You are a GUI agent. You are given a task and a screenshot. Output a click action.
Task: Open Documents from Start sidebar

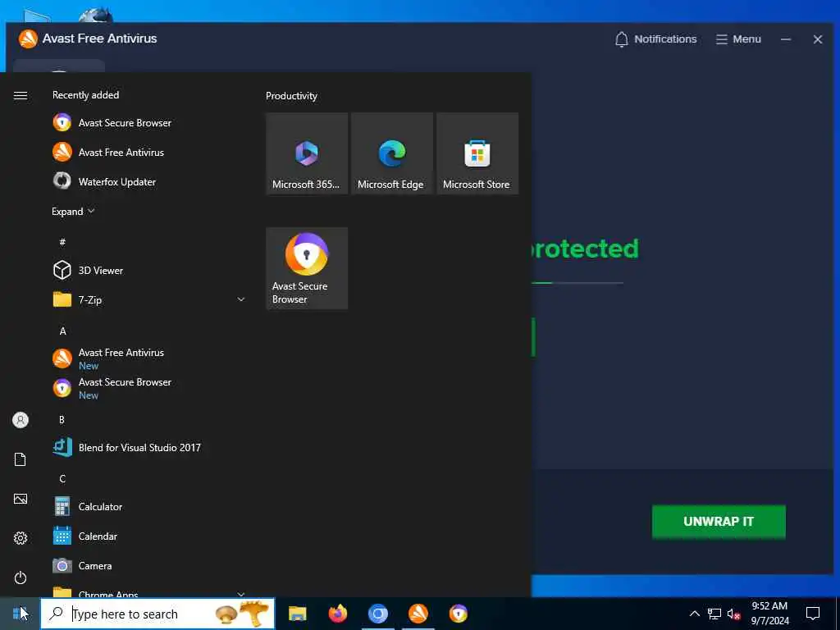tap(21, 459)
